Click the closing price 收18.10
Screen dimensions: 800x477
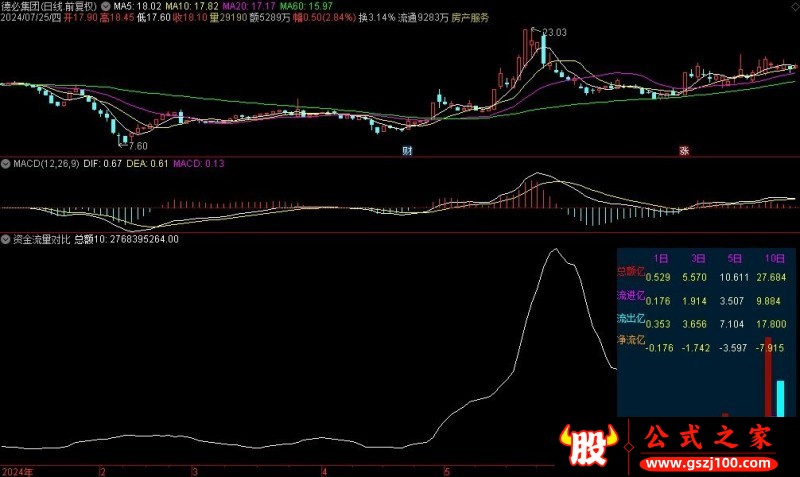pos(190,18)
